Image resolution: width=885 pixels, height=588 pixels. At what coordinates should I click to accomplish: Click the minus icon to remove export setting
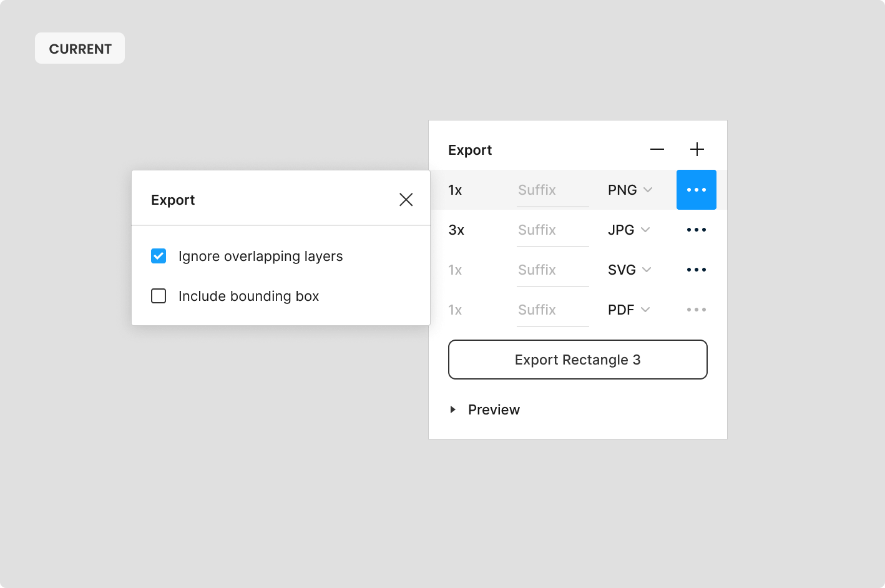click(657, 149)
